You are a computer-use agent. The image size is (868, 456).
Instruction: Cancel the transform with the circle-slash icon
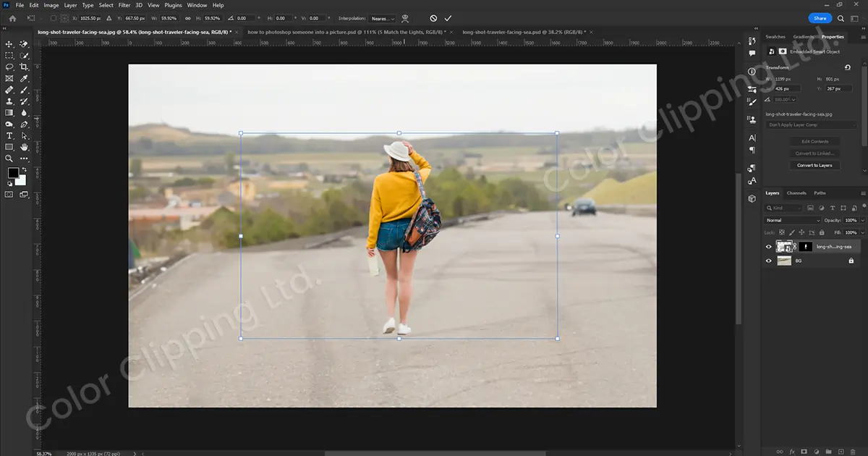coord(433,18)
